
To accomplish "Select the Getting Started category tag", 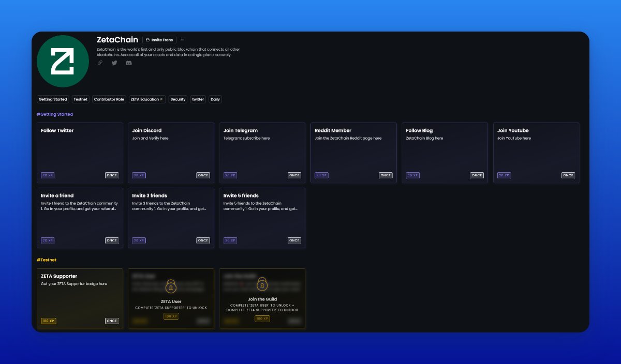I will pos(53,99).
